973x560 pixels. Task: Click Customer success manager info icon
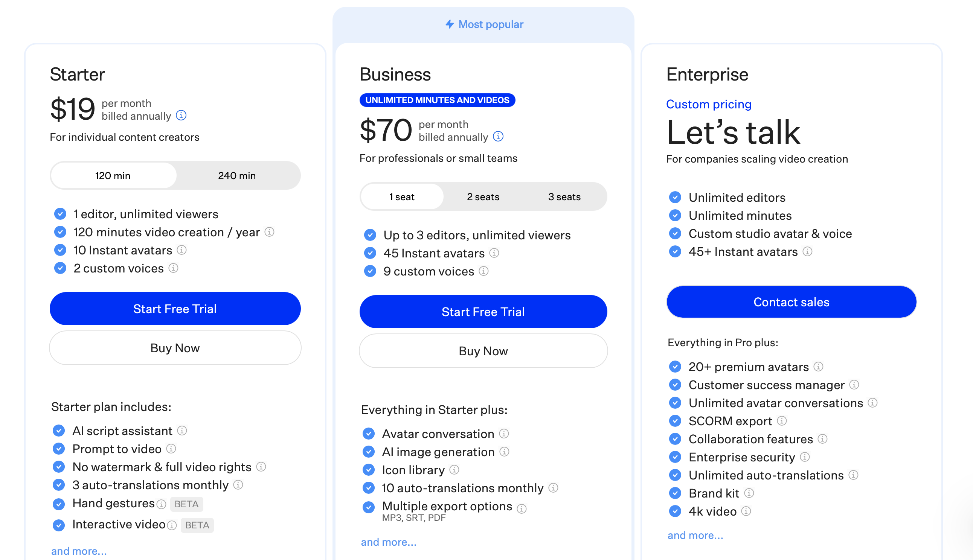pos(854,385)
